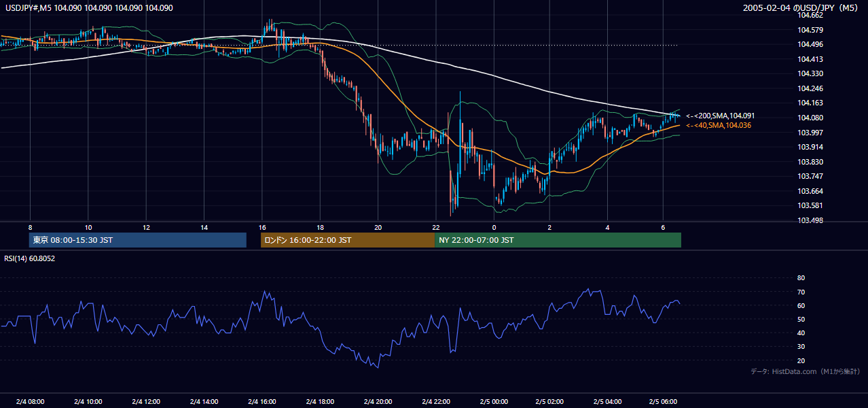The height and width of the screenshot is (408, 868).
Task: Click bottom time label 2/5 02:00
Action: 550,402
